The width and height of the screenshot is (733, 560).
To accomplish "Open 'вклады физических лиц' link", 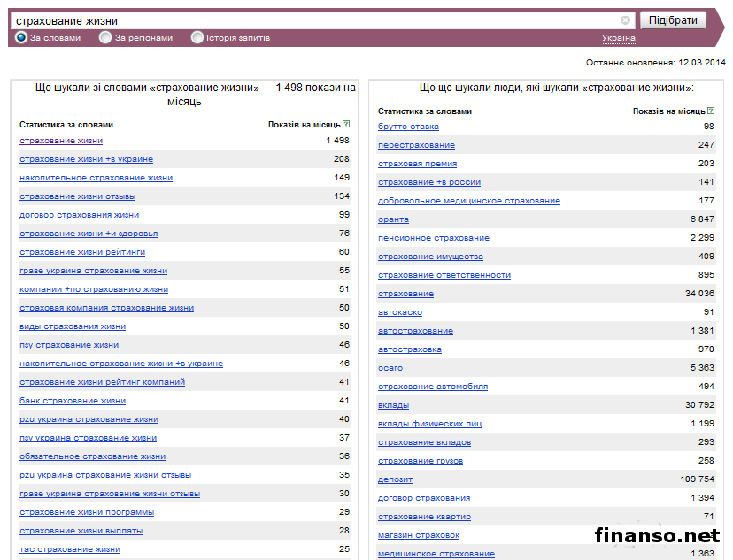I will click(x=429, y=424).
